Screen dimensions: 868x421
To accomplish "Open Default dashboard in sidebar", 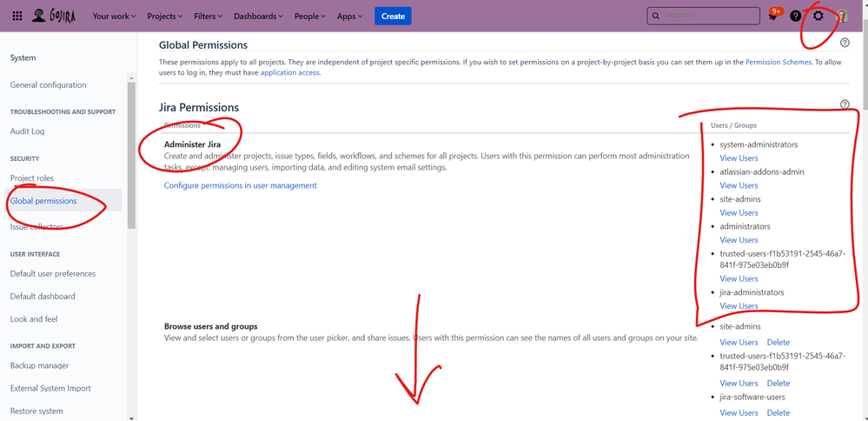I will click(x=43, y=297).
